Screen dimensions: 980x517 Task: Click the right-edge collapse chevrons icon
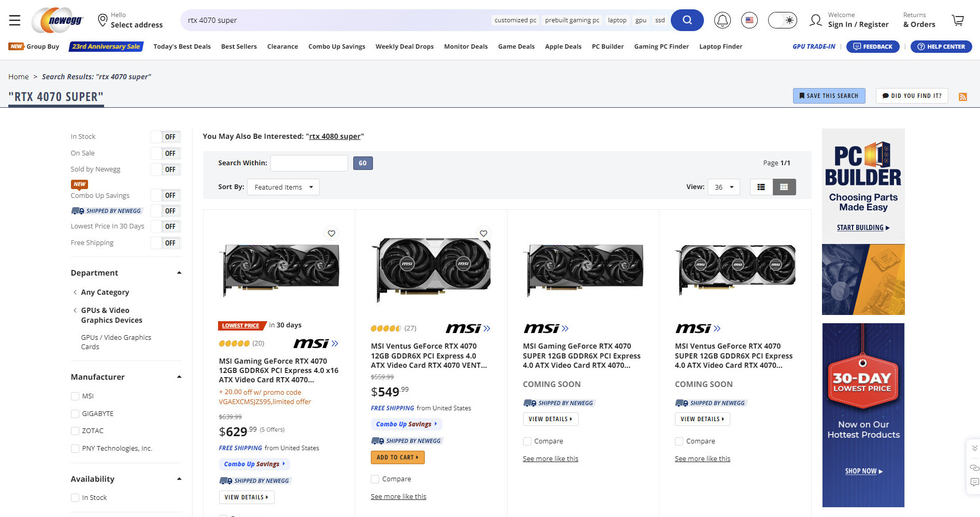pos(974,448)
